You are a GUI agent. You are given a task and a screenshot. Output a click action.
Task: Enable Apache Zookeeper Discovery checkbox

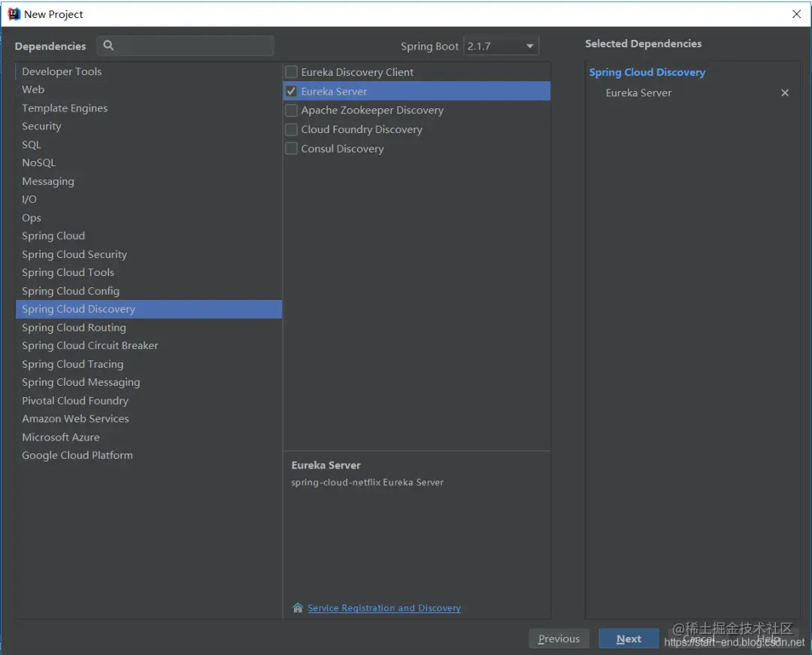point(292,111)
